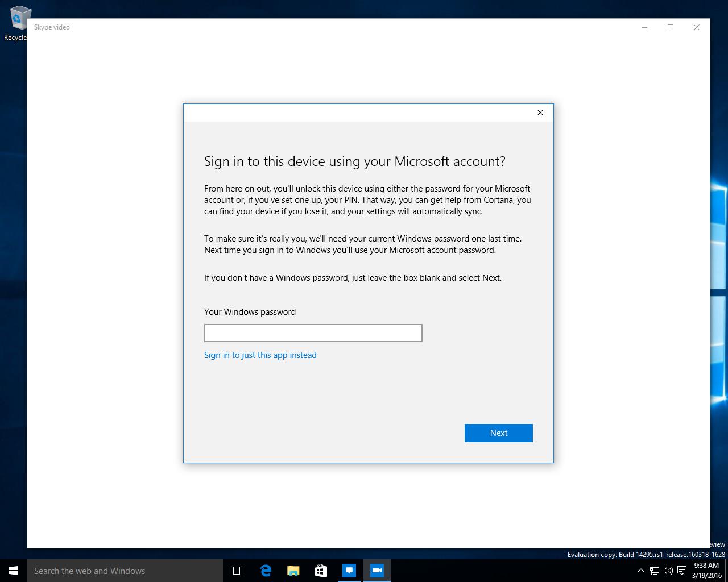Maximize the Skype video window
The image size is (728, 582).
click(671, 27)
